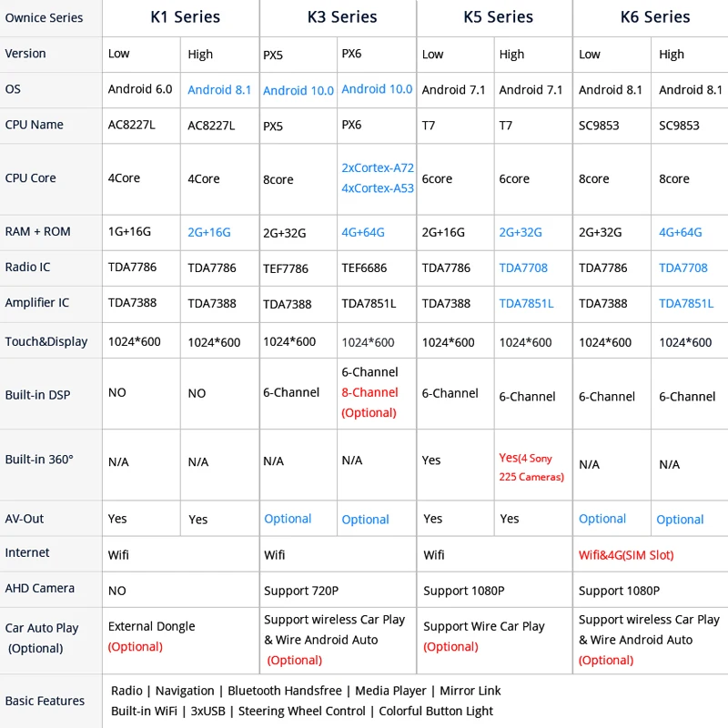Image resolution: width=728 pixels, height=728 pixels.
Task: Select the Car Auto Play row label
Action: click(42, 628)
